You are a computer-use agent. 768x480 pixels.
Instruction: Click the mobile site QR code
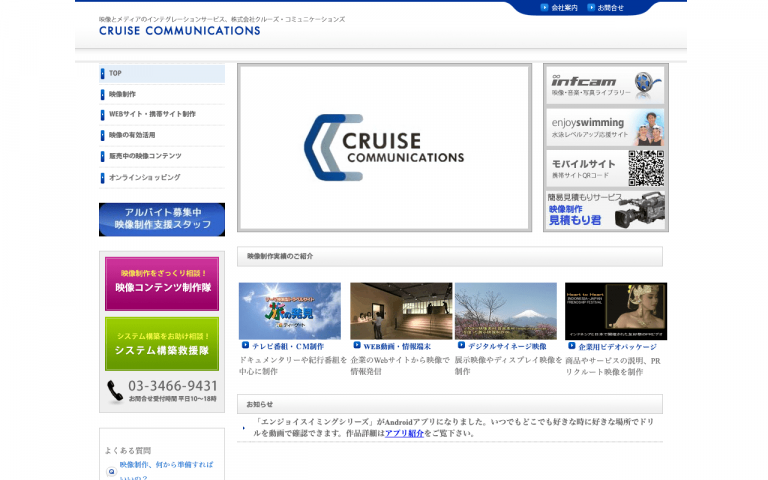click(647, 168)
